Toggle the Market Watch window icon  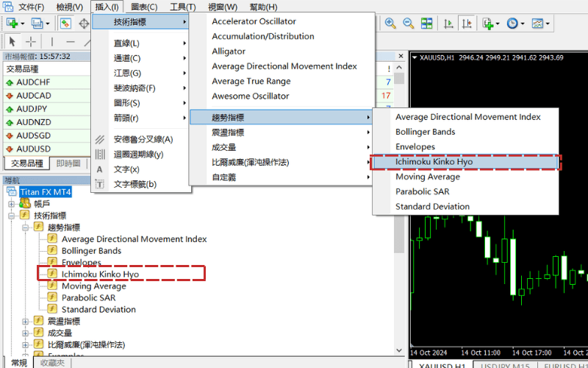coord(65,24)
